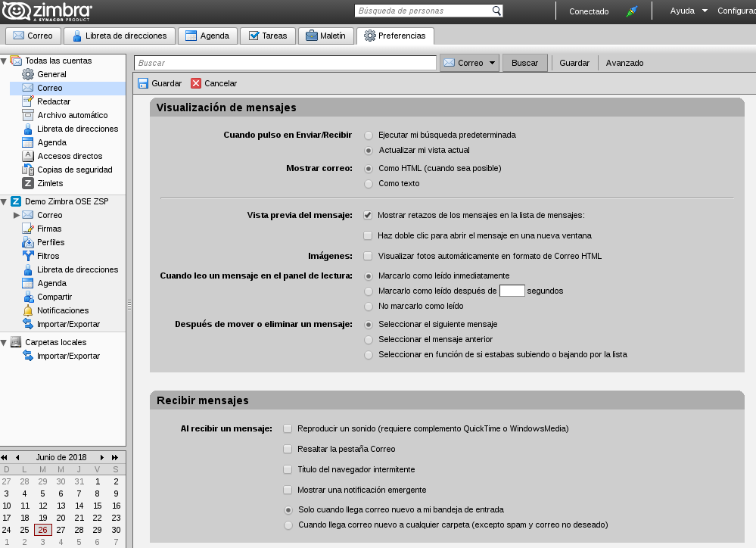756x548 pixels.
Task: Check 'Visualizar fotos automáticamente' checkbox
Action: [368, 256]
